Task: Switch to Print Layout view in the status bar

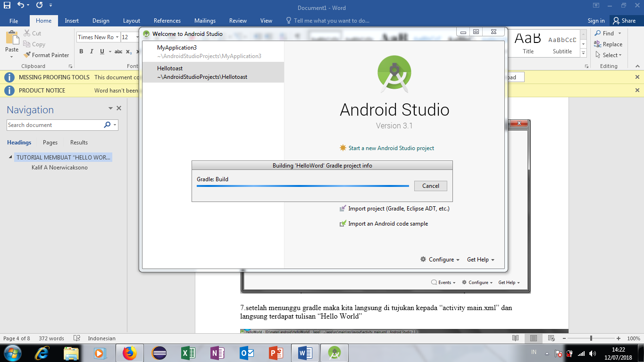Action: pyautogui.click(x=534, y=338)
